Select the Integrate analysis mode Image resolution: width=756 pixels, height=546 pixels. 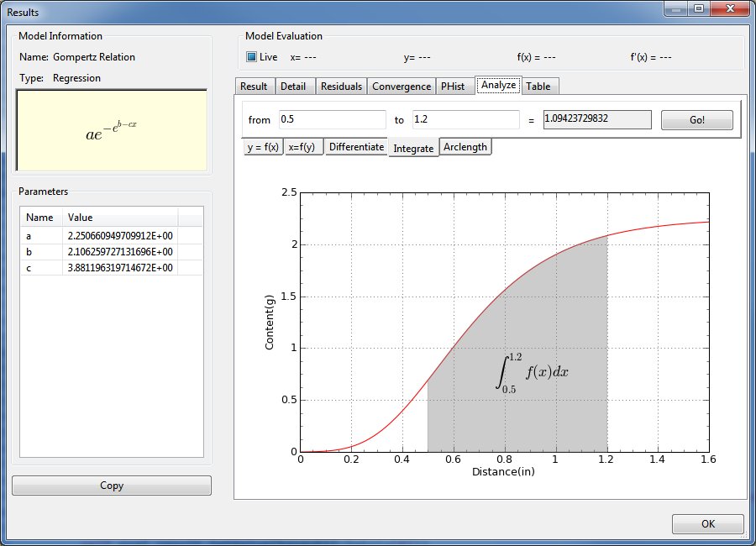[x=413, y=147]
